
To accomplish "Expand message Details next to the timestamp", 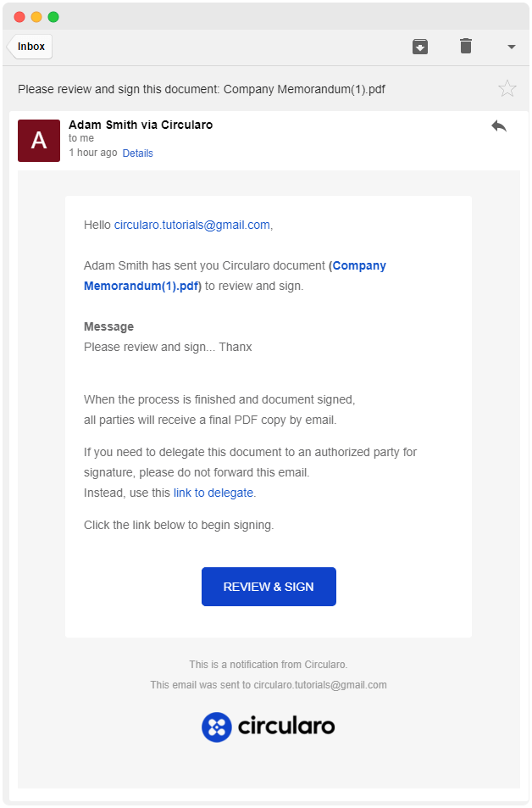I will (x=137, y=153).
